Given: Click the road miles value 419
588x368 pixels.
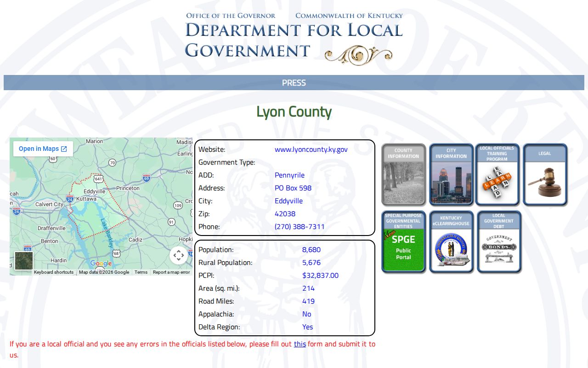Looking at the screenshot, I should pos(308,301).
